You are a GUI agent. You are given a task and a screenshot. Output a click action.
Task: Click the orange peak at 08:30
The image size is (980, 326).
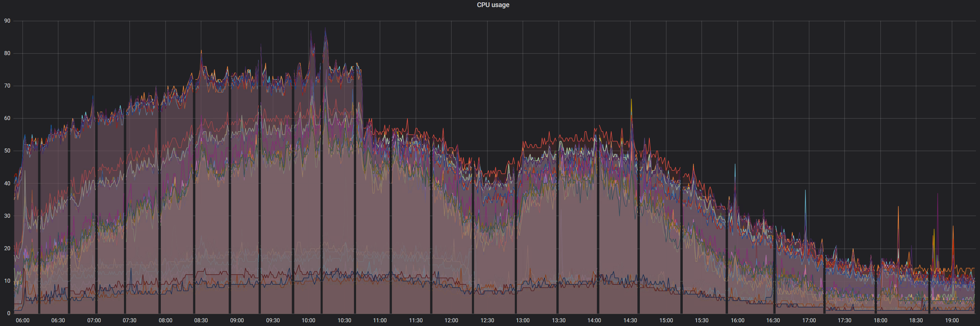pyautogui.click(x=201, y=51)
